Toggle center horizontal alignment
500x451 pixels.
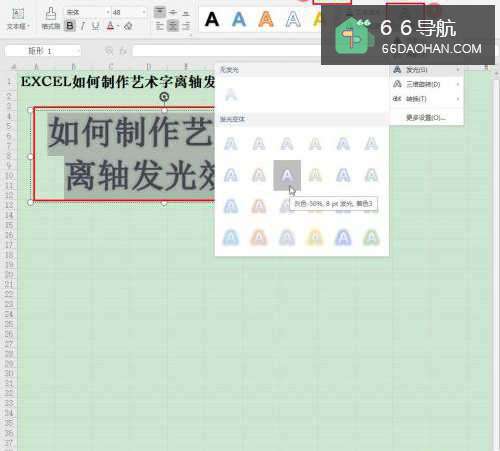[173, 26]
